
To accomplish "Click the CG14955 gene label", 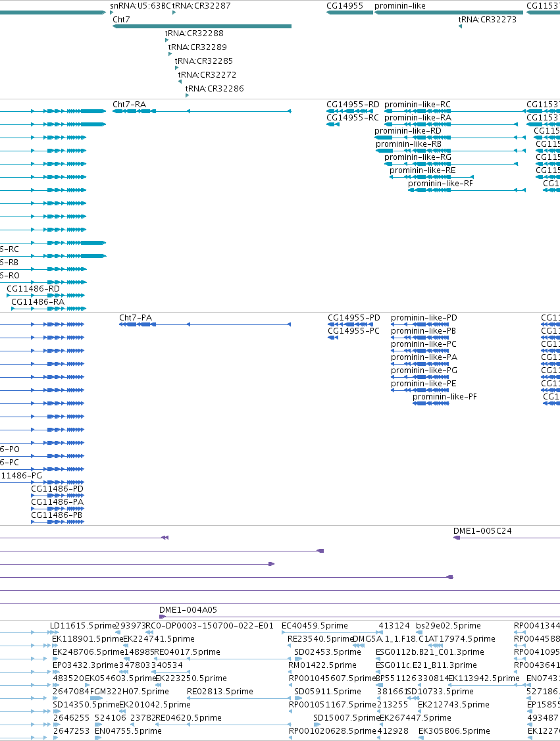I will click(345, 6).
